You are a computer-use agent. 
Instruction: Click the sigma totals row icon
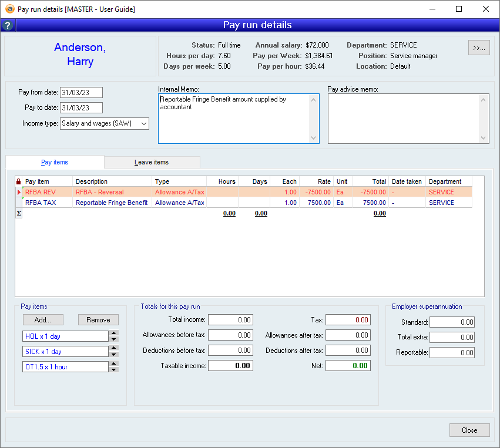point(19,213)
